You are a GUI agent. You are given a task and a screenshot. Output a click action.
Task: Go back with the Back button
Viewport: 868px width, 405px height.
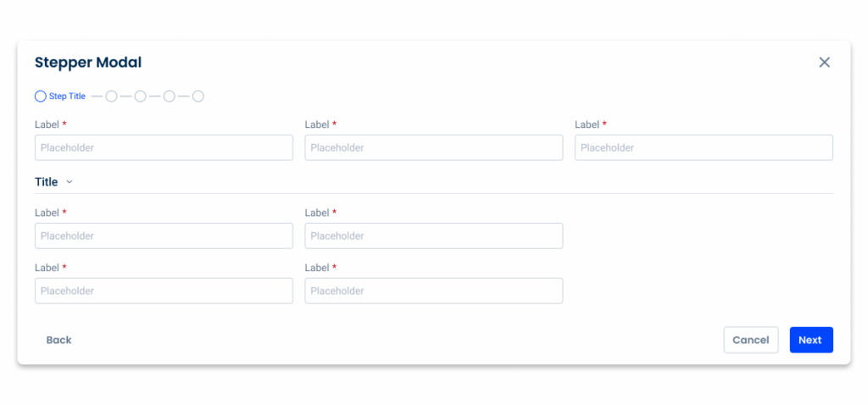58,340
